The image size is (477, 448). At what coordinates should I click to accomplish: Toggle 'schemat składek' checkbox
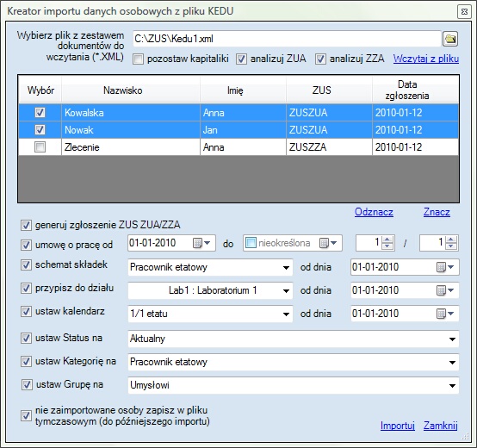[x=26, y=264]
